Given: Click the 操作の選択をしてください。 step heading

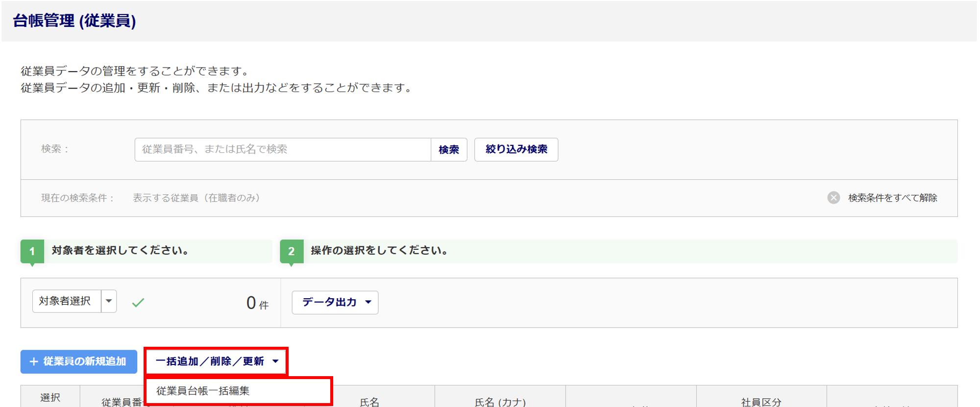Looking at the screenshot, I should 379,250.
